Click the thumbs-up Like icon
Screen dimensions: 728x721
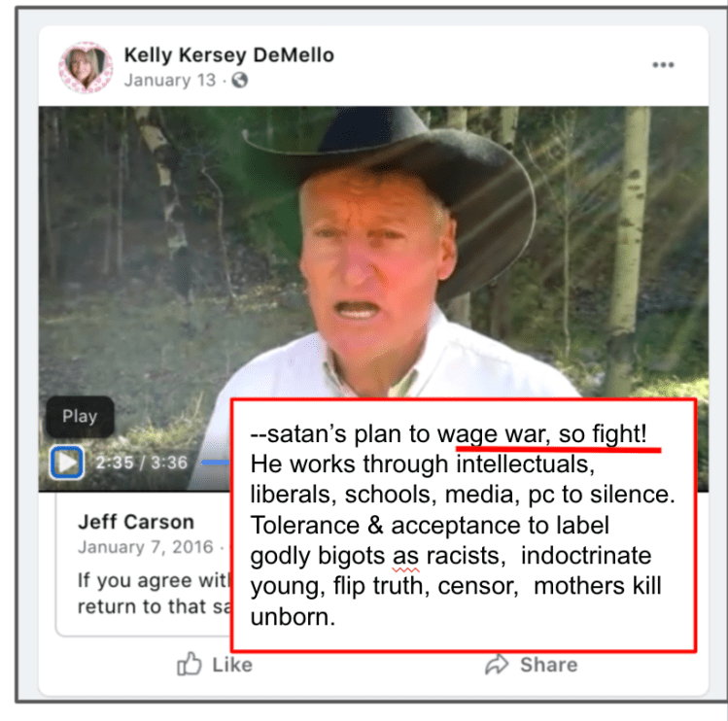190,664
